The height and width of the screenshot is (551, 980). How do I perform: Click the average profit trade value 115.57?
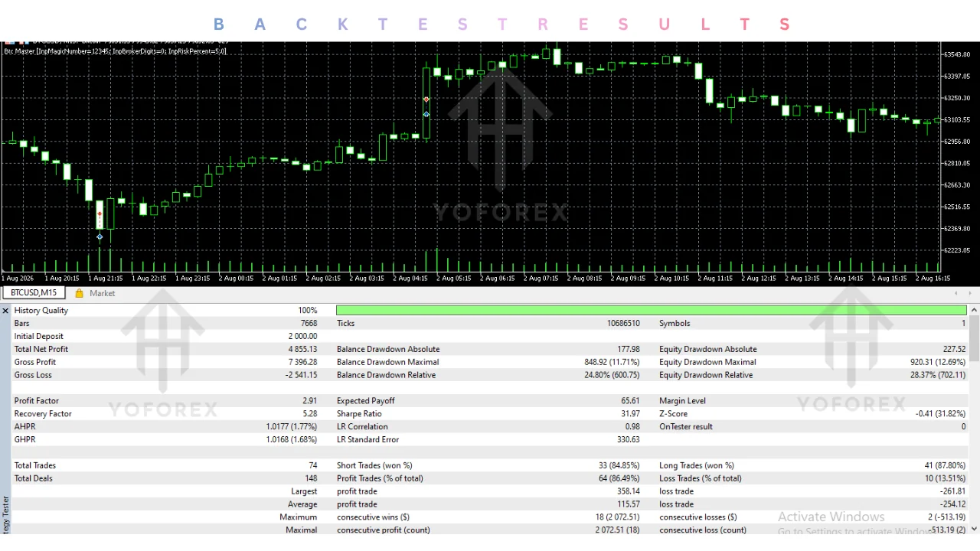coord(628,504)
